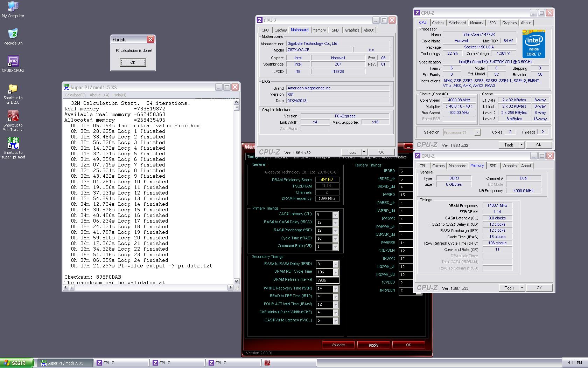Viewport: 588px width, 368px height.
Task: Open Graphics tab in Mainboard CPU-Z window
Action: (x=352, y=30)
